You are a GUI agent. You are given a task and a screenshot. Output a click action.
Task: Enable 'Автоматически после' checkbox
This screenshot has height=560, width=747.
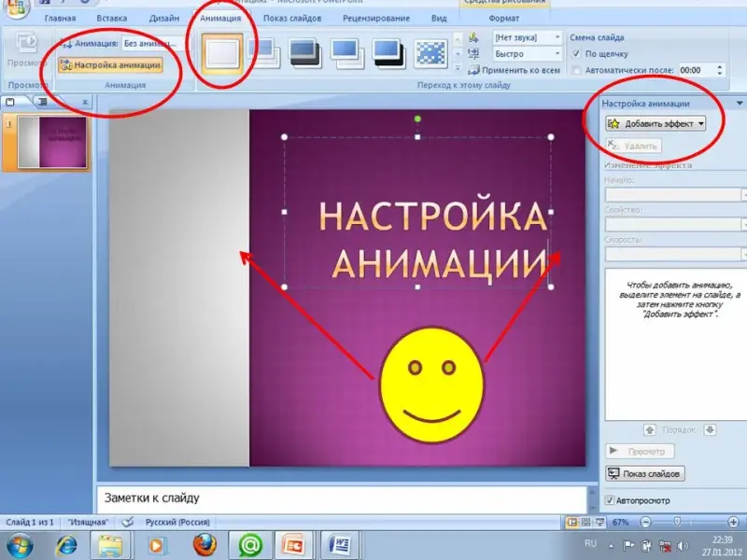click(x=576, y=70)
